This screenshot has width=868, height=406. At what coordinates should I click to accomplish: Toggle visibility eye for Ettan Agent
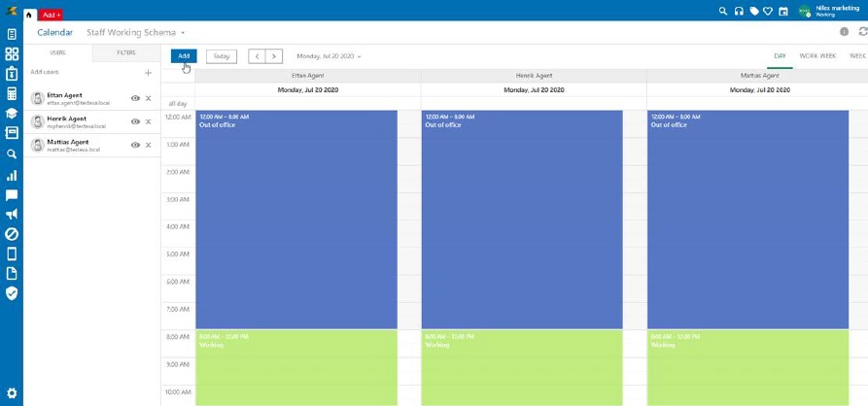[135, 98]
